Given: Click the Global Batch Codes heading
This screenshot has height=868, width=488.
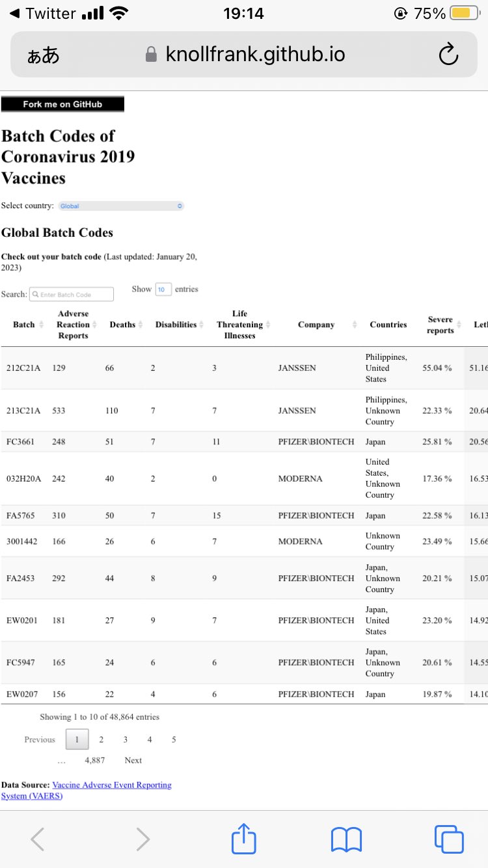Looking at the screenshot, I should coord(57,232).
